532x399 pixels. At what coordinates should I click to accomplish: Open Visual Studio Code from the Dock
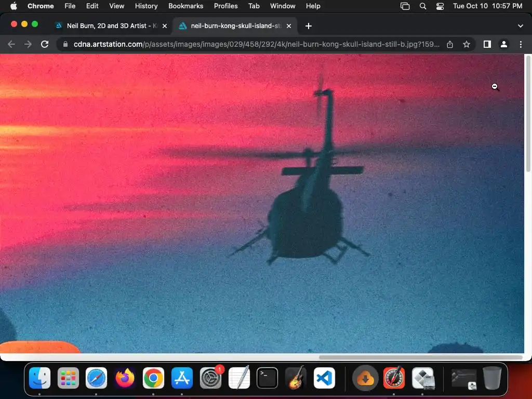pos(324,378)
